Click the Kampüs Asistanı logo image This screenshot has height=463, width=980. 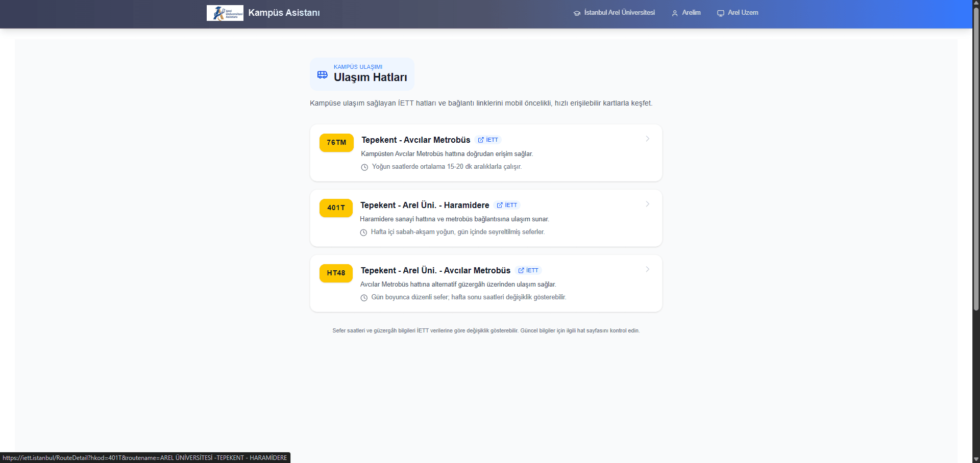point(225,13)
